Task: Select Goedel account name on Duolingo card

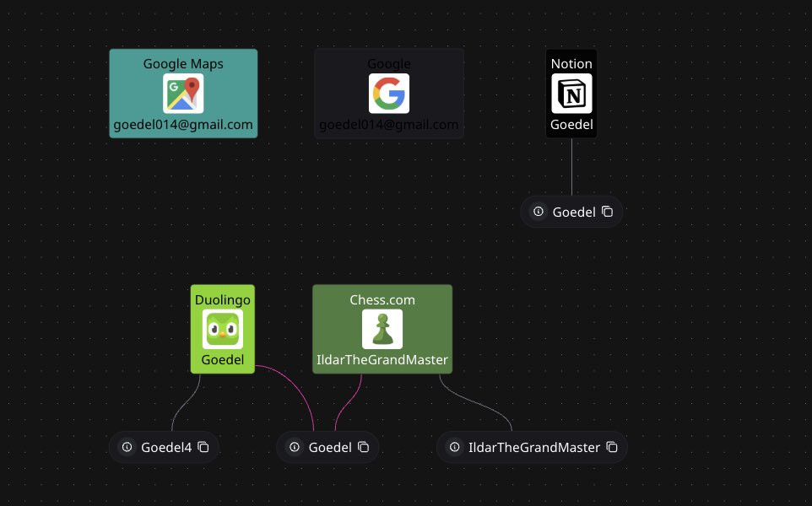Action: click(223, 359)
